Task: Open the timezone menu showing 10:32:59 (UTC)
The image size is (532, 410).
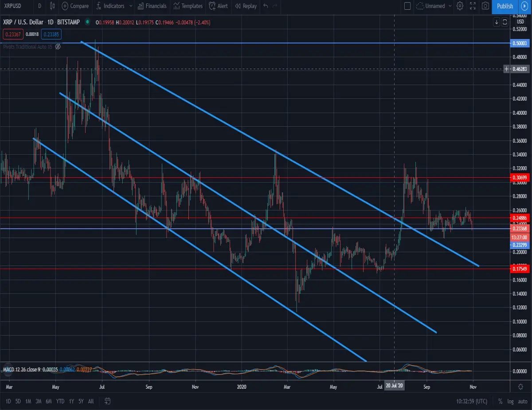Action: 472,401
